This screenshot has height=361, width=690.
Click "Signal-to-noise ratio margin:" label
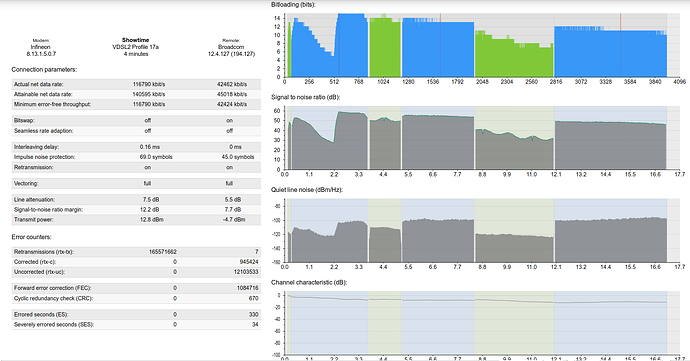point(48,210)
